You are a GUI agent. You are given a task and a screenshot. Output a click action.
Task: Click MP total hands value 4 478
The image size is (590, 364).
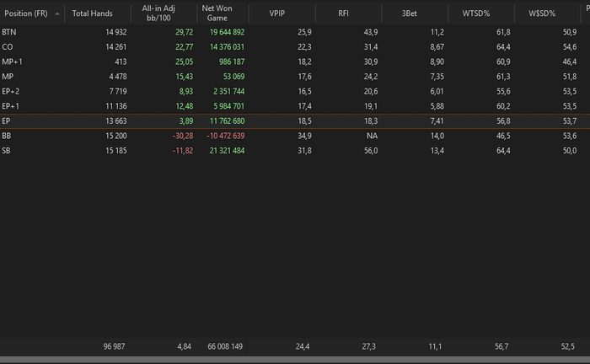coord(118,77)
